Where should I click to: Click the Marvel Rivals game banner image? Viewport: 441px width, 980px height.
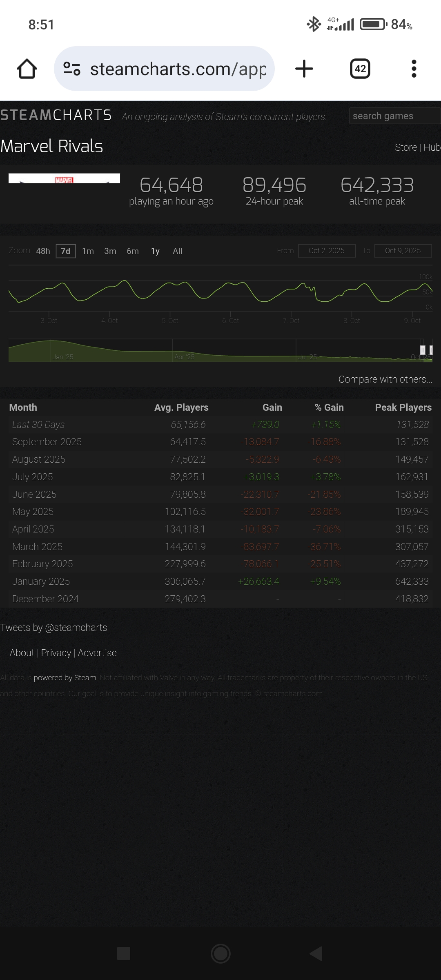point(64,178)
